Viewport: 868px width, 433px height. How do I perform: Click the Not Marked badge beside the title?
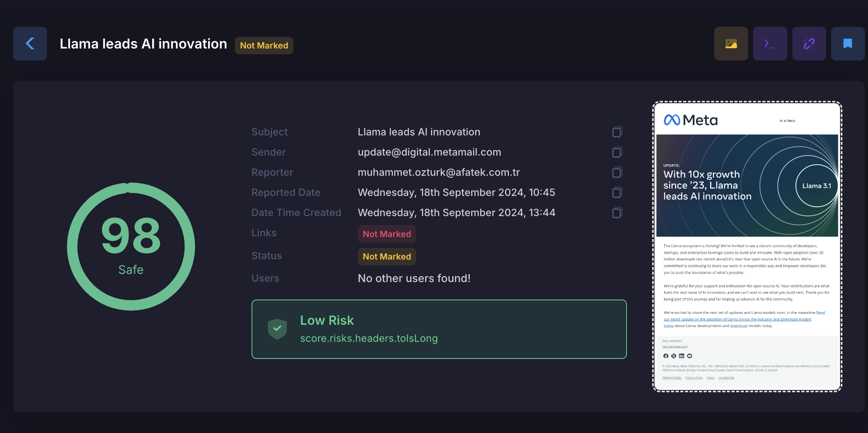(264, 45)
